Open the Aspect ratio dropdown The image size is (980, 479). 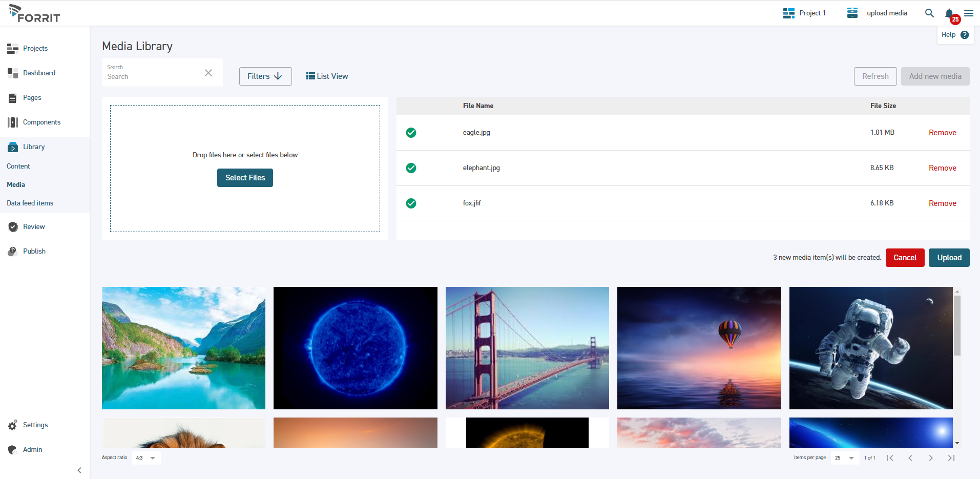145,457
